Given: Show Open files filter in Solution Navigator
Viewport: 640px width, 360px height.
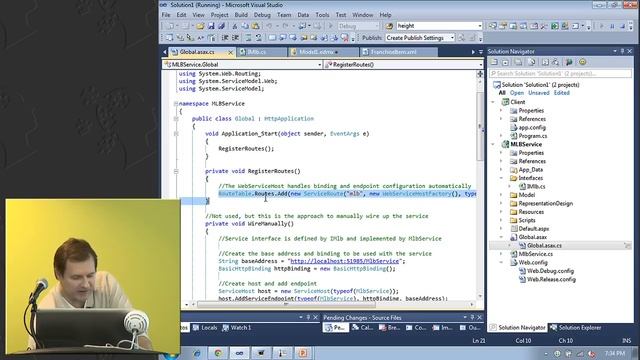Looking at the screenshot, I should click(x=516, y=93).
